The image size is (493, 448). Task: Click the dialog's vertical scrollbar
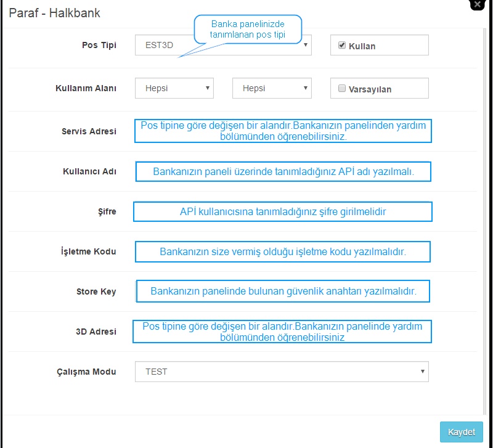[x=484, y=220]
